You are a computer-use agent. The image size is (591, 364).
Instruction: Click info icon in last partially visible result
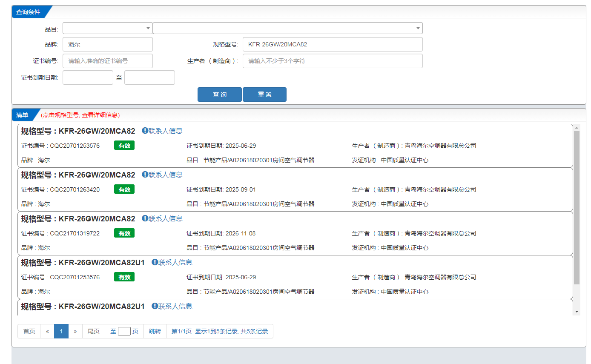click(155, 306)
